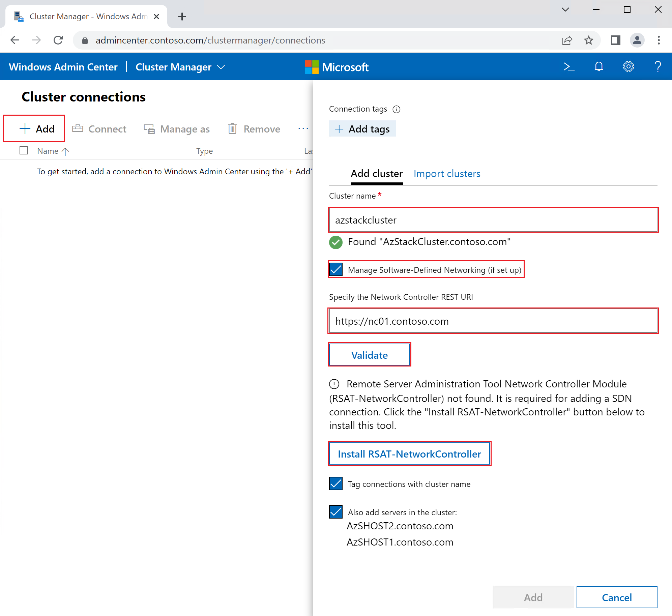
Task: Open the browser three-dot menu
Action: 659,40
